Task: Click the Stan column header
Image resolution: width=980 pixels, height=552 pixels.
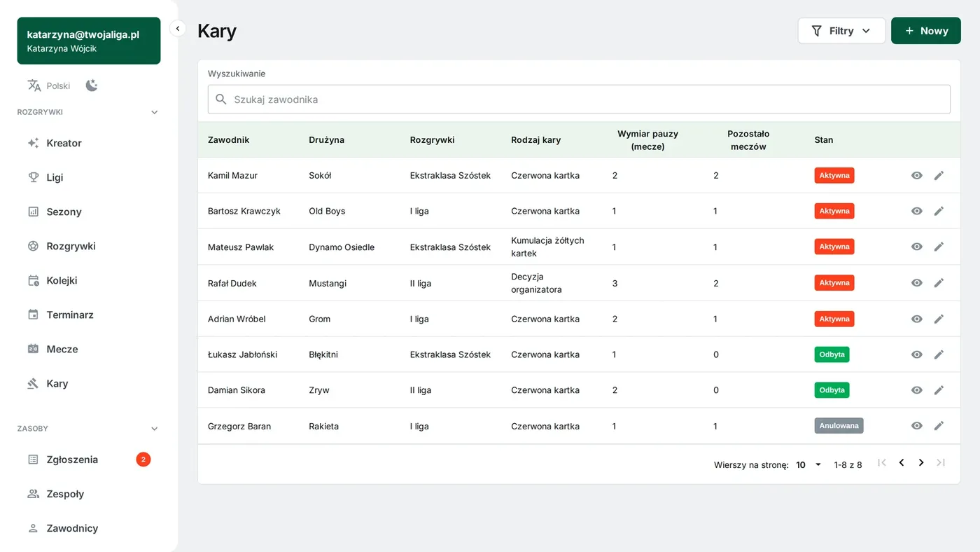Action: pos(824,139)
